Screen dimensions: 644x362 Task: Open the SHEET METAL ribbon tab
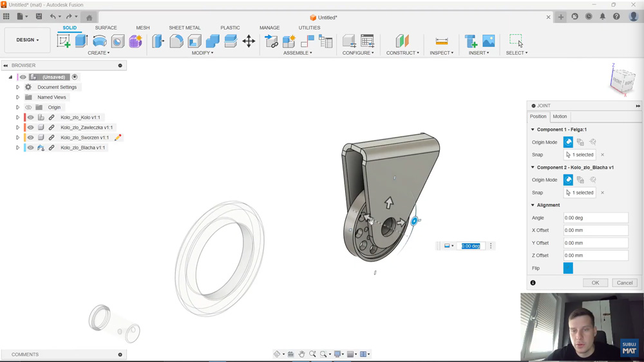(184, 28)
